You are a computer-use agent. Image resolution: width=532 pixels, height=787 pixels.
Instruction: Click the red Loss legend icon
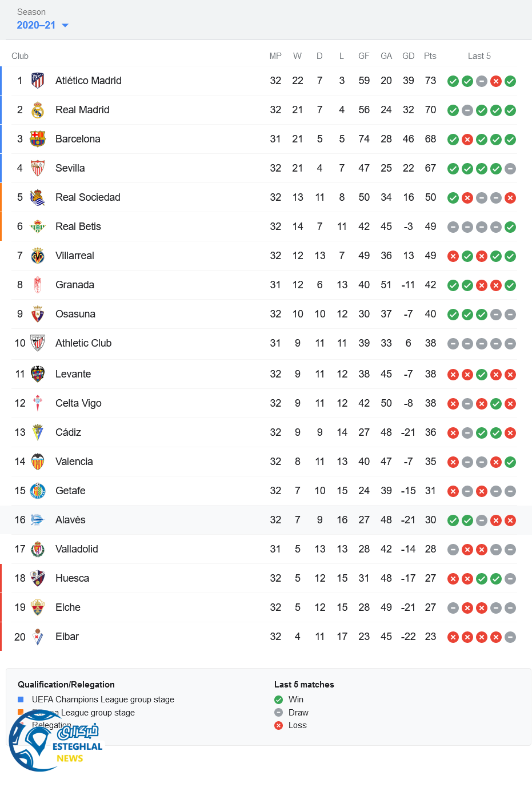[279, 725]
